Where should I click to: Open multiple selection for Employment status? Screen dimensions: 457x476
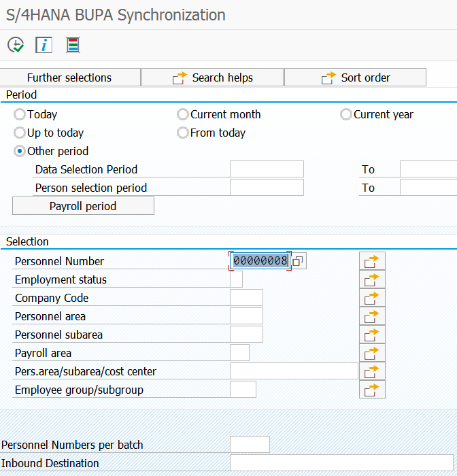(372, 279)
